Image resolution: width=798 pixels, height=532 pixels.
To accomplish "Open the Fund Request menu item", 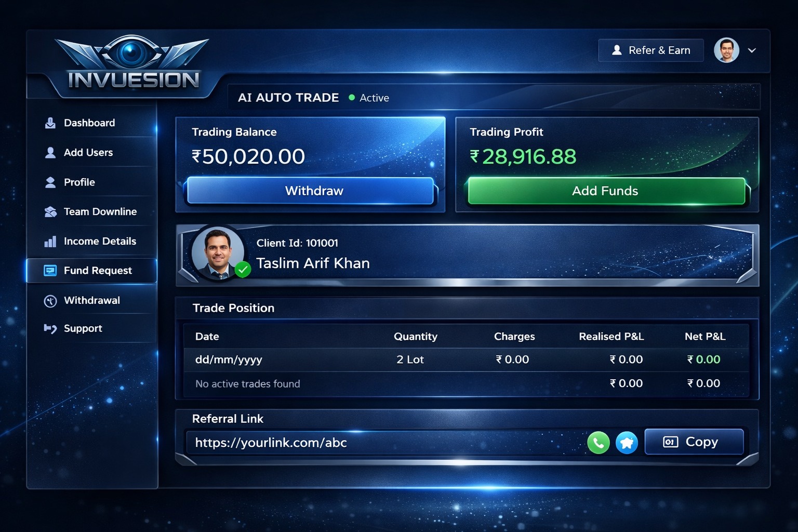I will tap(91, 271).
